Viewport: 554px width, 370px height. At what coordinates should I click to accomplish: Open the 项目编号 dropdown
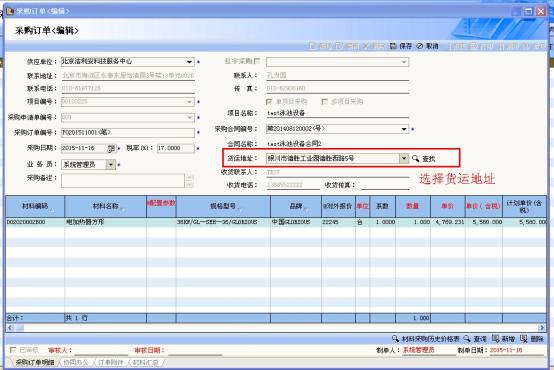pos(189,102)
